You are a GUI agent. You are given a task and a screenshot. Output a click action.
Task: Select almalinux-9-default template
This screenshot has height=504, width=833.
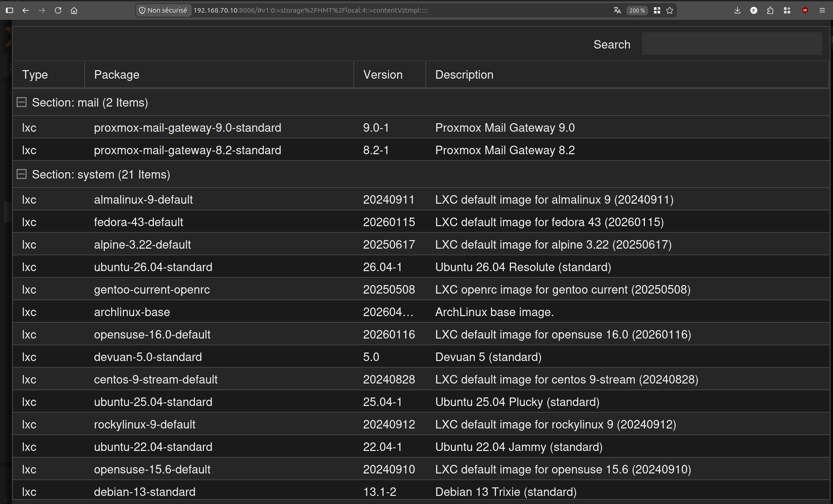tap(421, 200)
